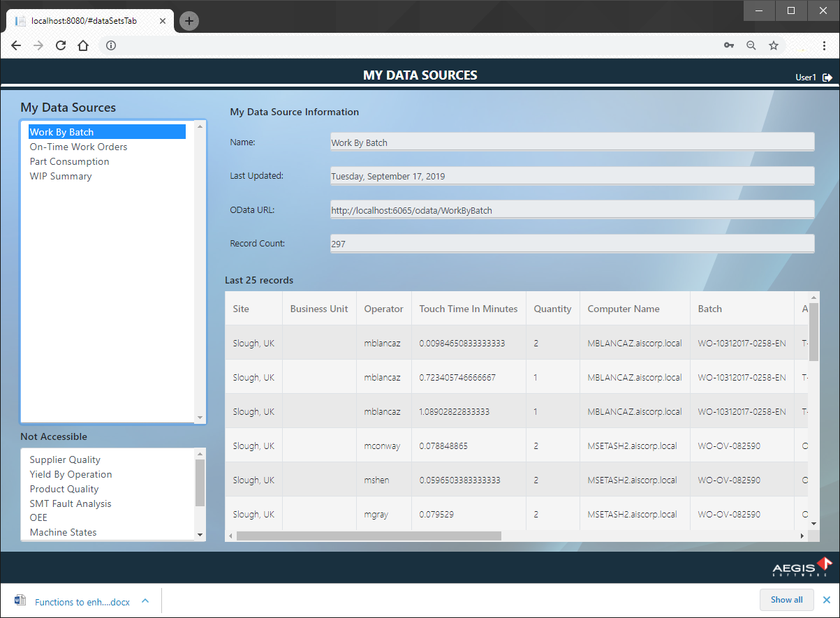Screen dimensions: 840x618
Task: Open a new browser tab
Action: tap(189, 21)
